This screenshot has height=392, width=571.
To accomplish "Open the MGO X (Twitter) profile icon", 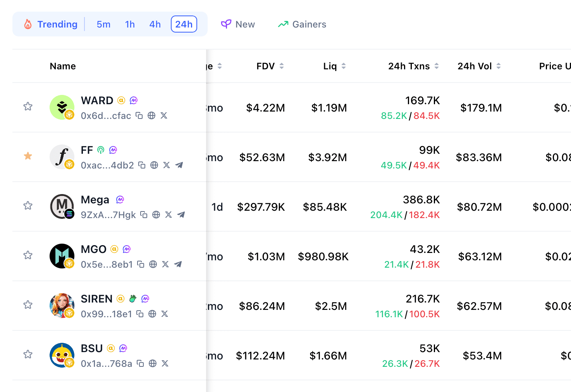I will pyautogui.click(x=165, y=265).
